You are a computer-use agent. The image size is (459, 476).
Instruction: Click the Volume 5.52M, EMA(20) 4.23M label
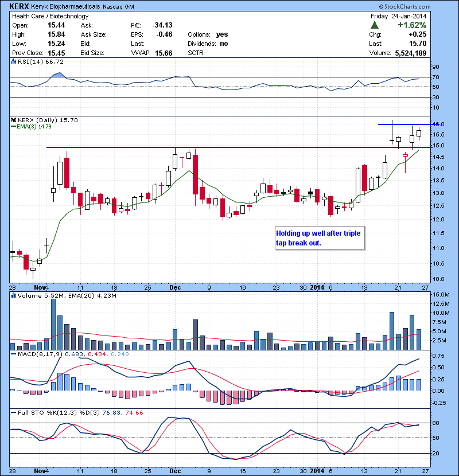67,295
